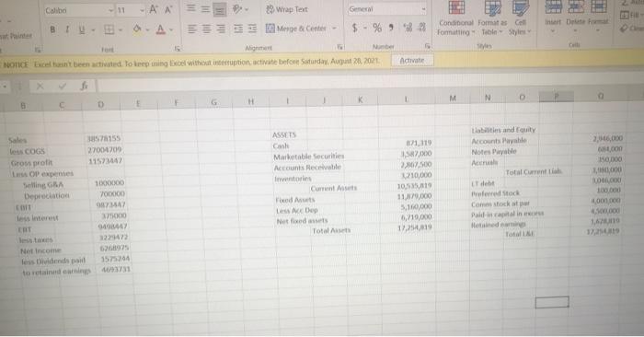Open font size 11 dropdown

pyautogui.click(x=142, y=10)
